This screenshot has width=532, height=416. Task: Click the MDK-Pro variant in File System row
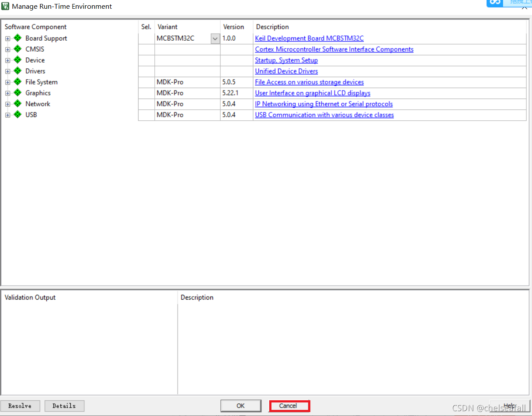[170, 82]
